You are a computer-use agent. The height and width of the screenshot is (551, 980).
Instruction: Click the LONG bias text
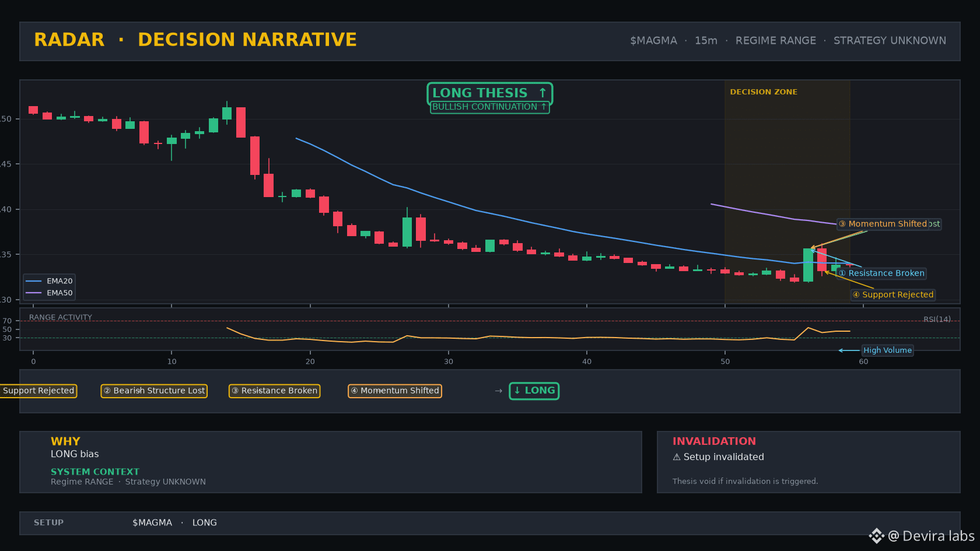click(75, 454)
